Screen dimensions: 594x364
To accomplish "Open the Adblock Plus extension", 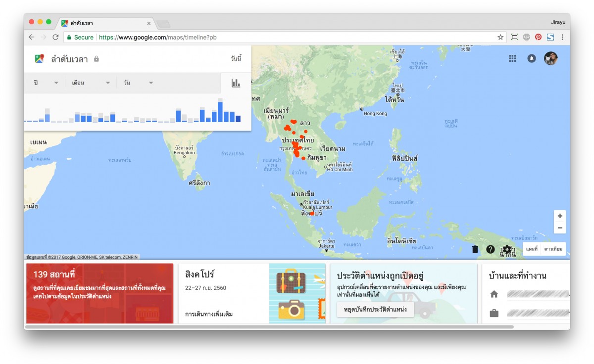I will click(527, 37).
